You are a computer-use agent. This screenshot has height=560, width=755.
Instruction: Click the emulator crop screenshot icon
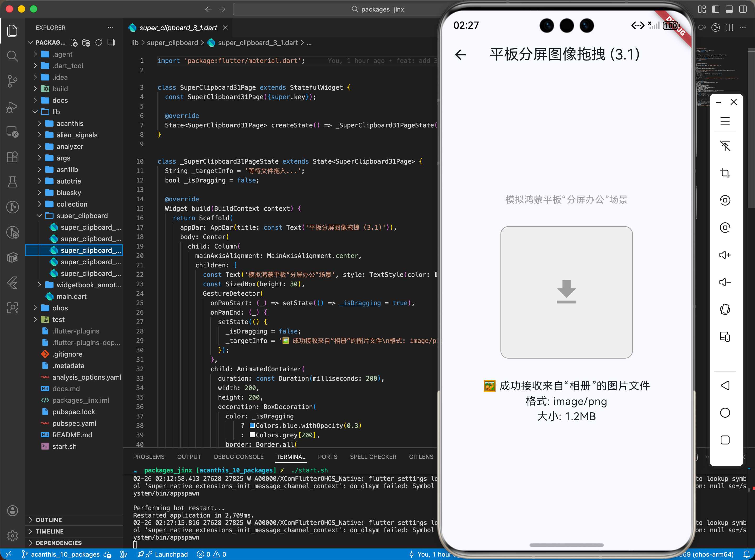(x=725, y=173)
